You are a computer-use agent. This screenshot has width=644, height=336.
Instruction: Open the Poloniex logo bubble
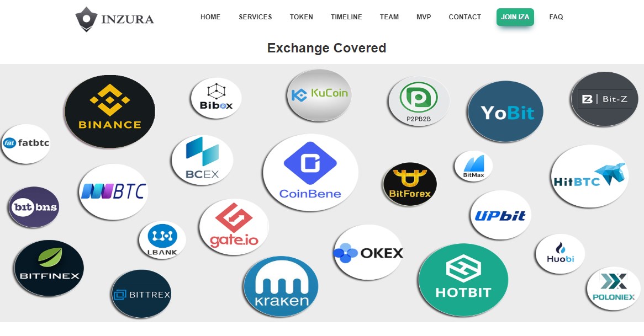point(614,289)
